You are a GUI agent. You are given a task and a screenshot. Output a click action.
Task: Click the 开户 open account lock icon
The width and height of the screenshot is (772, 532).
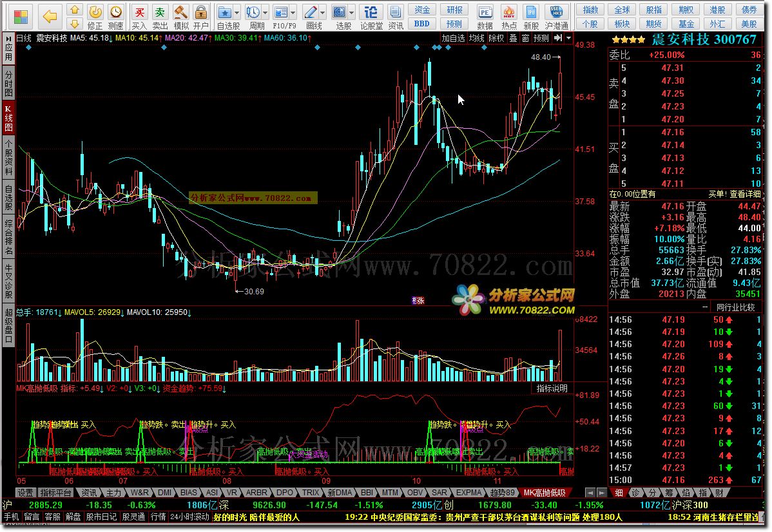201,17
